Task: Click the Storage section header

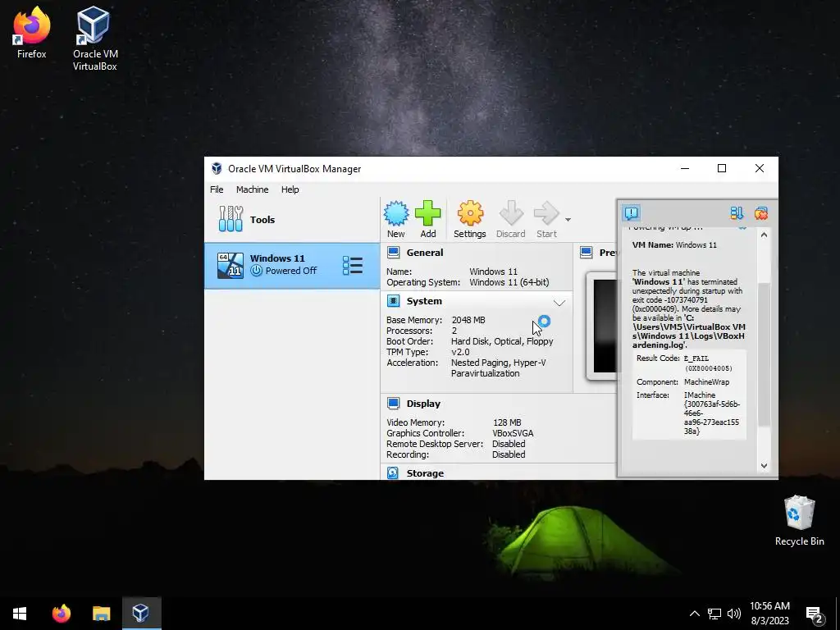Action: [425, 473]
